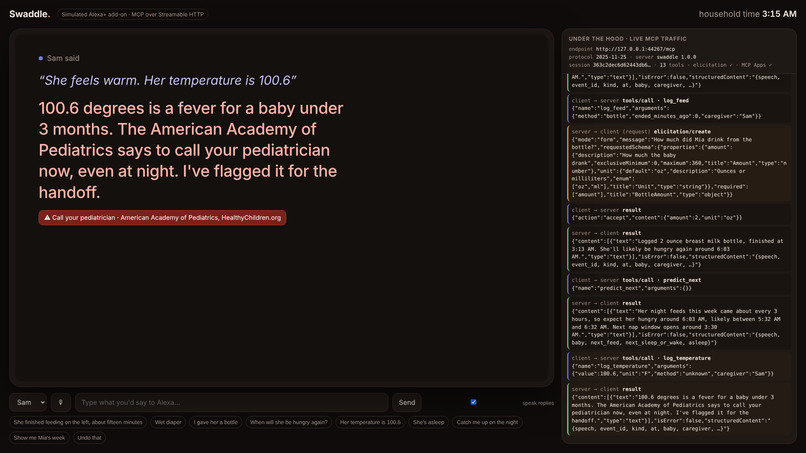The height and width of the screenshot is (453, 806).
Task: Click the 'She's asleep' suggestion chip
Action: 429,422
